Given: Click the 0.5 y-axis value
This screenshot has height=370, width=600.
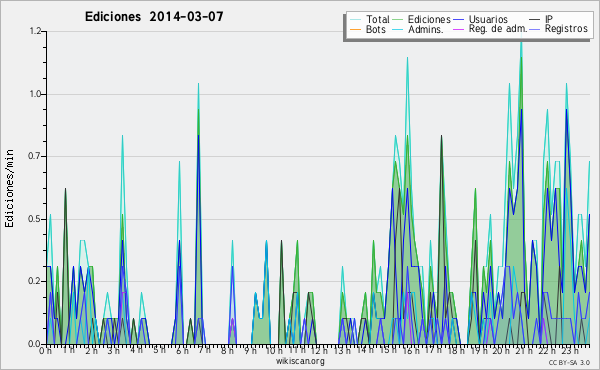Looking at the screenshot, I should (35, 219).
